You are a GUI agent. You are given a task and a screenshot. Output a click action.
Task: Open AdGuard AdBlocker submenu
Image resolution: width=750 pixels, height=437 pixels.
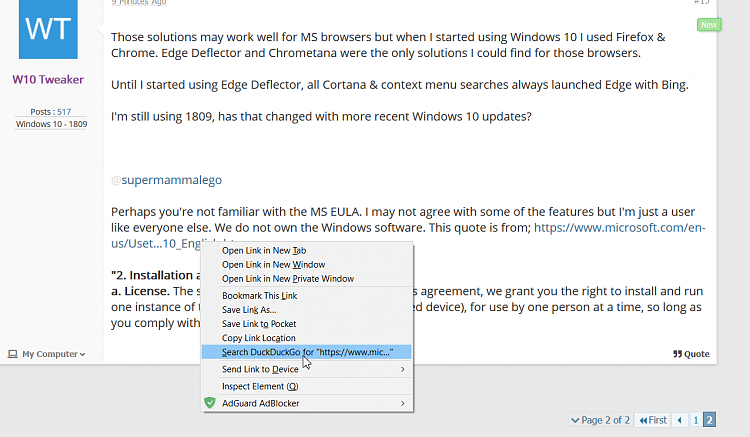pyautogui.click(x=307, y=403)
